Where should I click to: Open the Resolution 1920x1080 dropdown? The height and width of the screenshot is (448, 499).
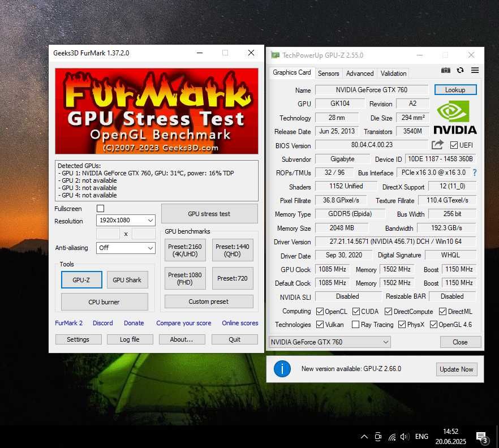pyautogui.click(x=126, y=220)
